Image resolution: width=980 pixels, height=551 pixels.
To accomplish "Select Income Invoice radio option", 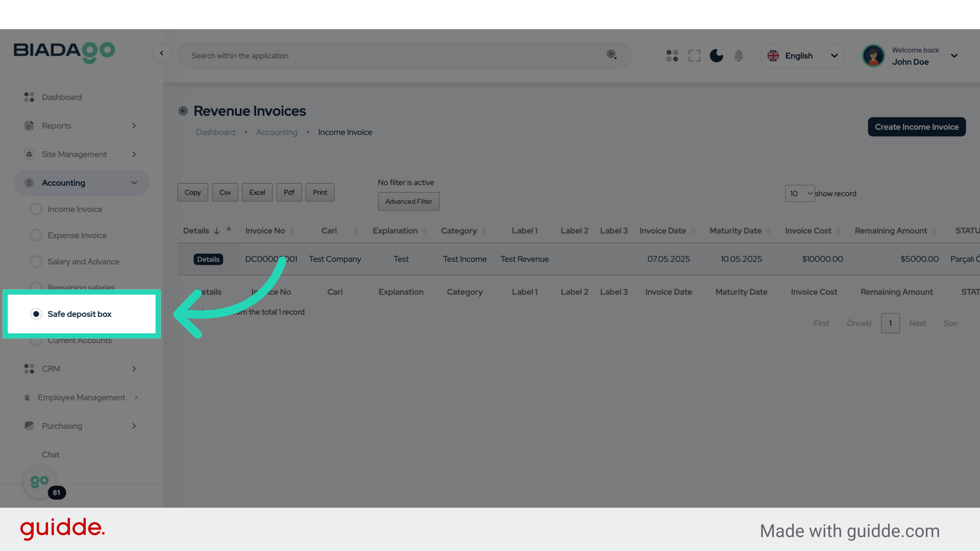I will [36, 209].
